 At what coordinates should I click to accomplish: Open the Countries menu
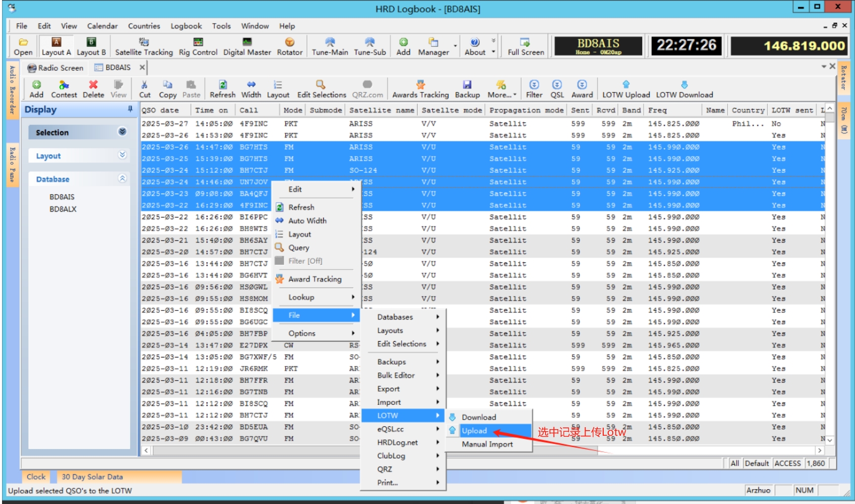[144, 26]
